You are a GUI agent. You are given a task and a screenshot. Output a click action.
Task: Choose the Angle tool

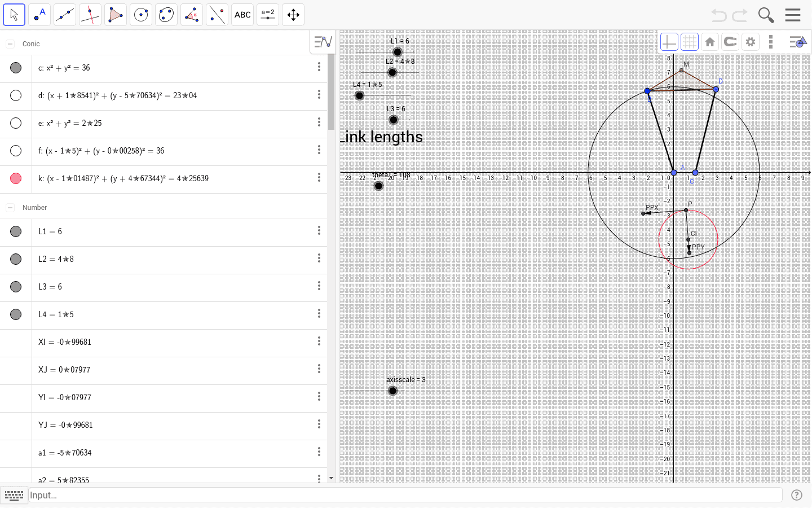(x=192, y=15)
